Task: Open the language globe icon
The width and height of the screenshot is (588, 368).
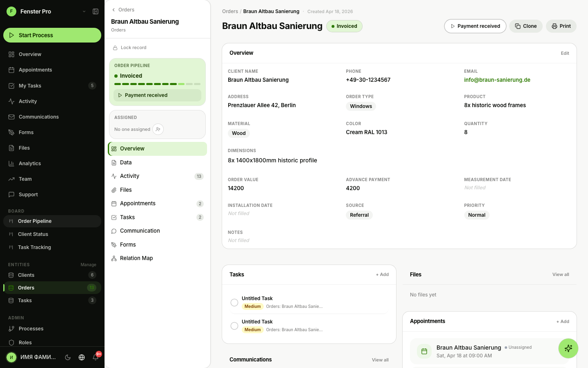Action: (x=82, y=357)
